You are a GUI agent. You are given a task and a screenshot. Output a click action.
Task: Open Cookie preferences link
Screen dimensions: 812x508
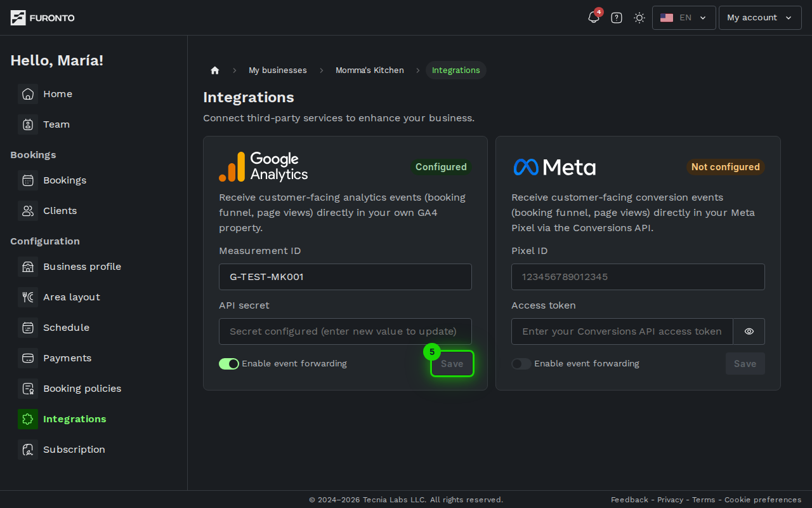(x=763, y=500)
